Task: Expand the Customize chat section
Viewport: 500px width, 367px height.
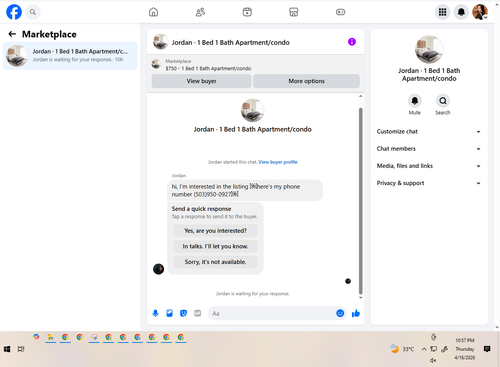Action: pyautogui.click(x=429, y=131)
